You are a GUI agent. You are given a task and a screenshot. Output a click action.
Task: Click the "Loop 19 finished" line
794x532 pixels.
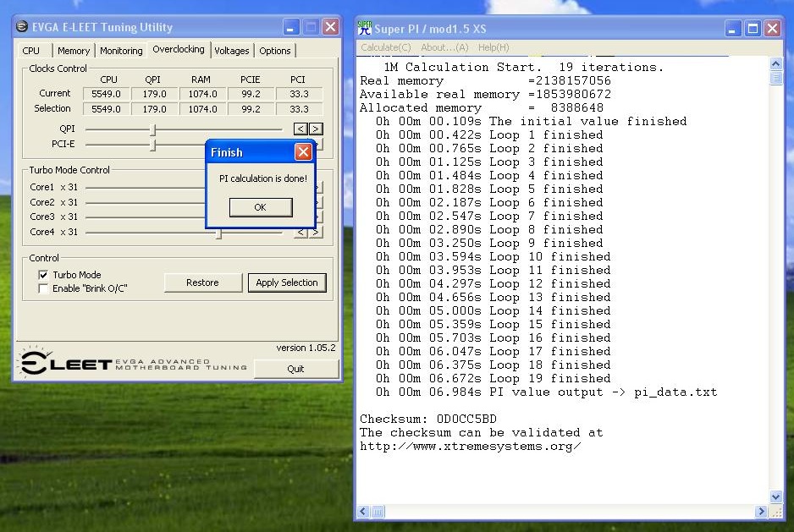pyautogui.click(x=493, y=379)
